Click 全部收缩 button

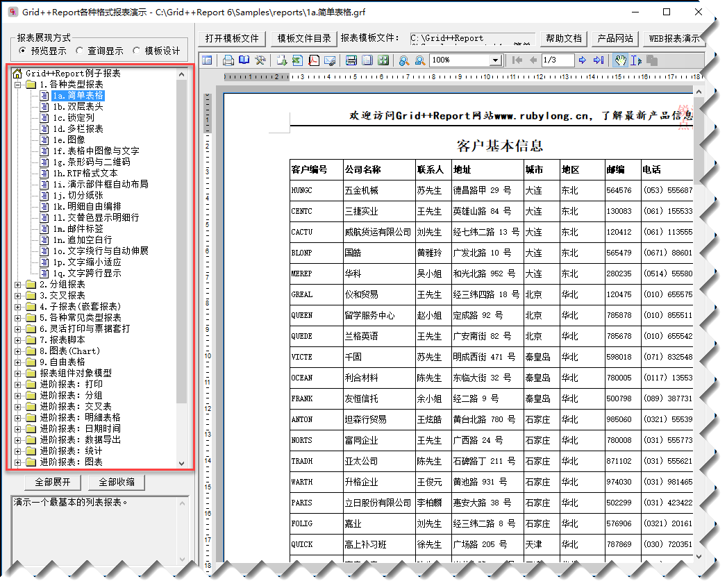tap(117, 482)
